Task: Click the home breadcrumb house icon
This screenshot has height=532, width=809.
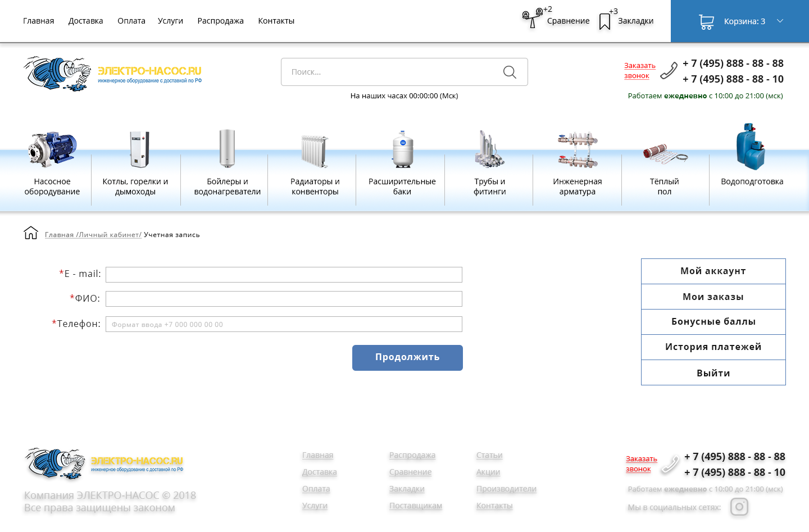Action: coord(31,233)
